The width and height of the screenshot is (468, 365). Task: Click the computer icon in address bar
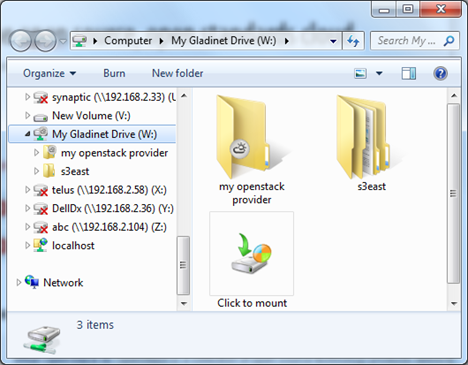tap(80, 41)
